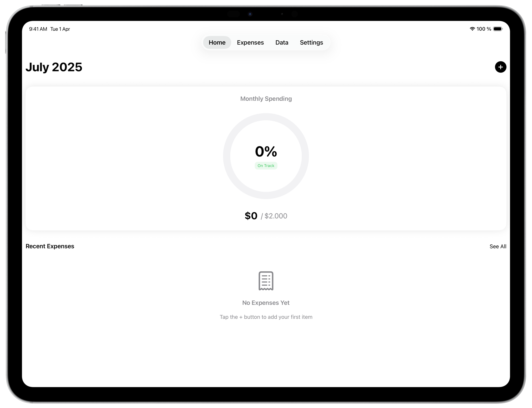Click the No Expenses Yet message
532x408 pixels.
pyautogui.click(x=266, y=303)
